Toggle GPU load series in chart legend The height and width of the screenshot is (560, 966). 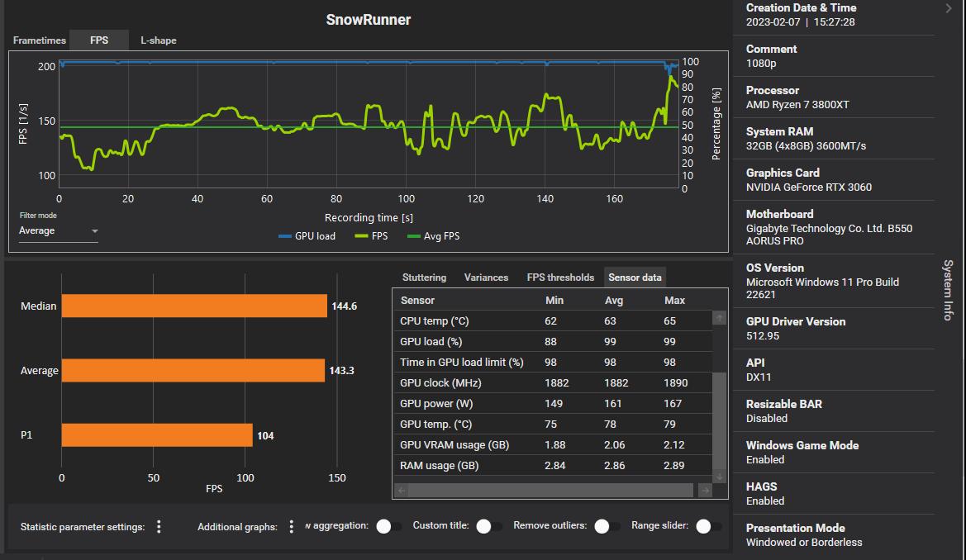pos(307,236)
